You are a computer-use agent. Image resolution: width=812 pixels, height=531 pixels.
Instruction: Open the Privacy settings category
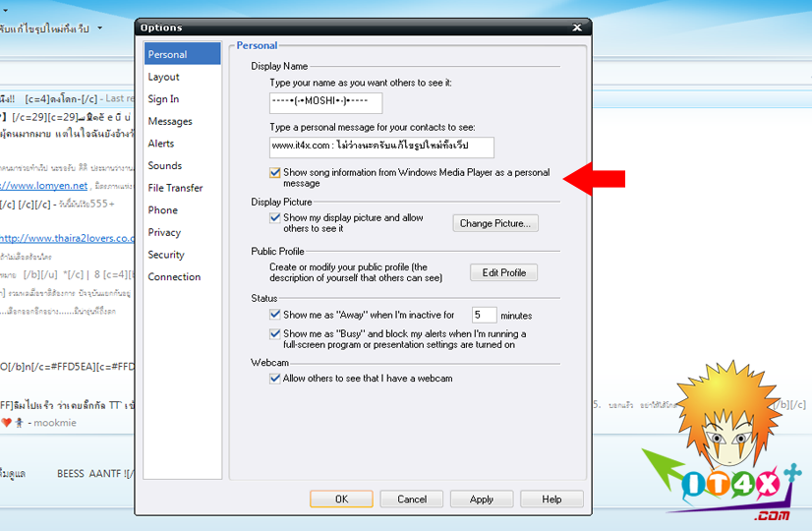click(x=164, y=233)
